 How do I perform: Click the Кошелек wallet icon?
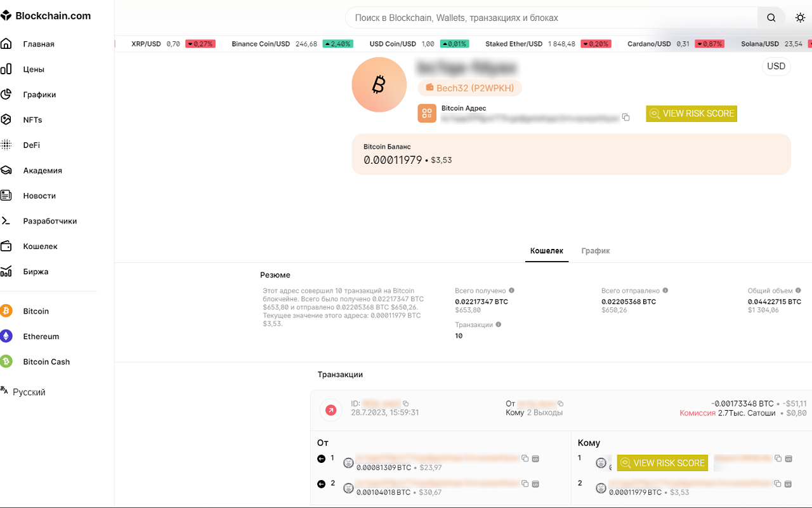pos(6,246)
